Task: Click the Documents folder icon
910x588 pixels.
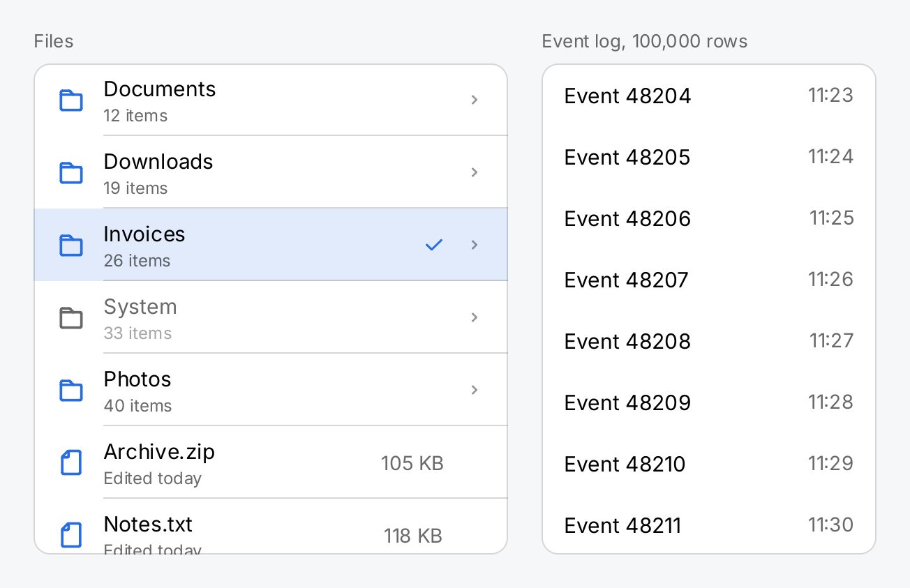Action: (71, 100)
